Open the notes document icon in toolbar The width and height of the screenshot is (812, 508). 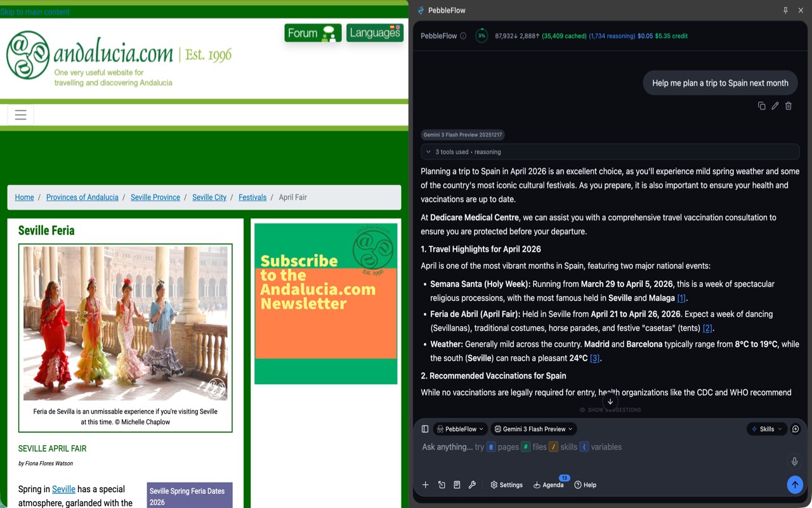click(457, 485)
